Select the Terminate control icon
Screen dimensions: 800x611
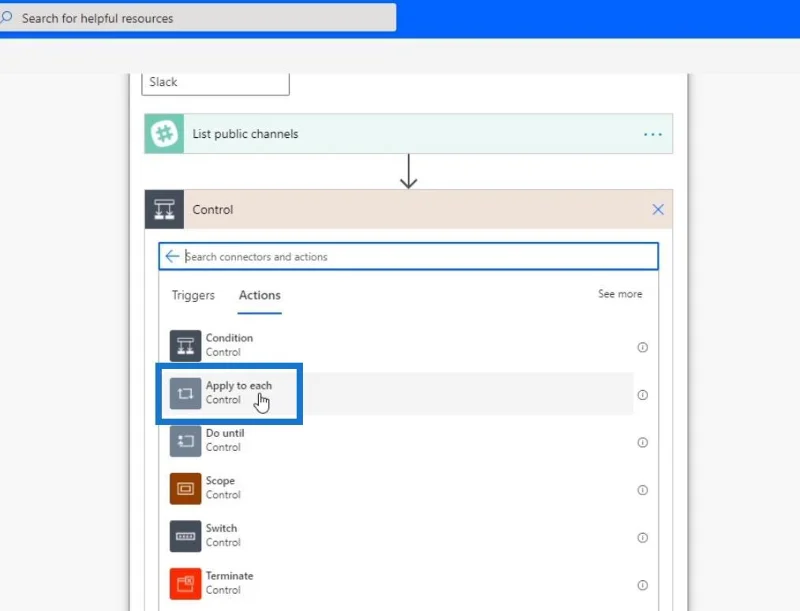[x=185, y=583]
